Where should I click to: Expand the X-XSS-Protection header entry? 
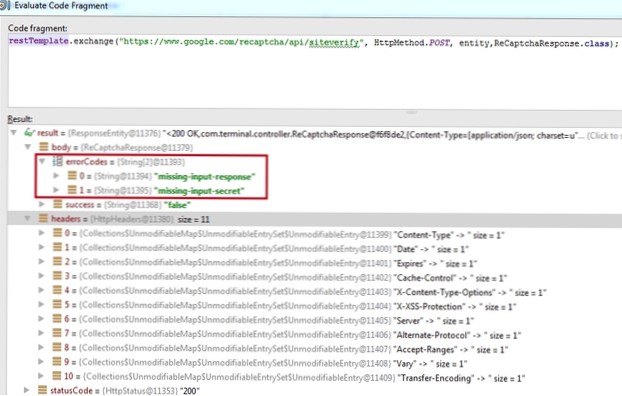(x=42, y=304)
